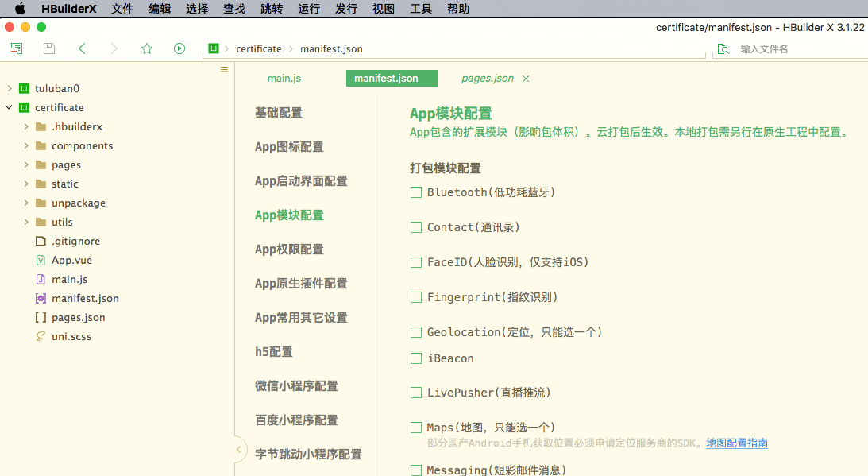Open the 发行 menu

[346, 9]
